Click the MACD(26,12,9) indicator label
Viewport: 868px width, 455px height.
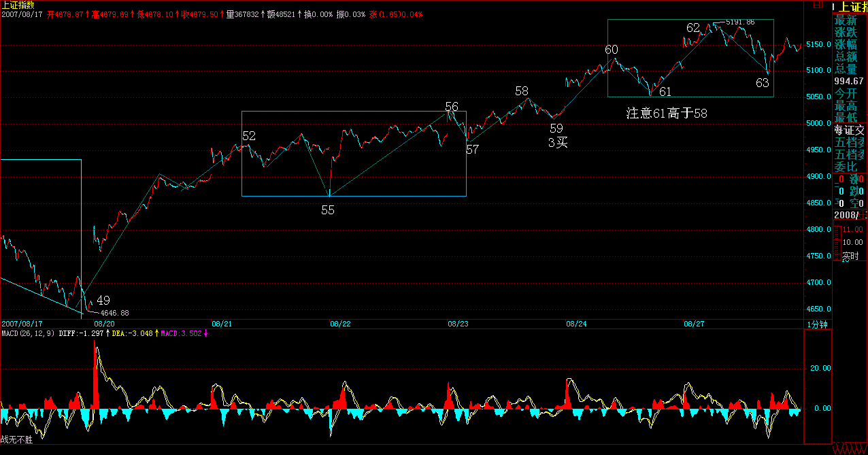[27, 333]
